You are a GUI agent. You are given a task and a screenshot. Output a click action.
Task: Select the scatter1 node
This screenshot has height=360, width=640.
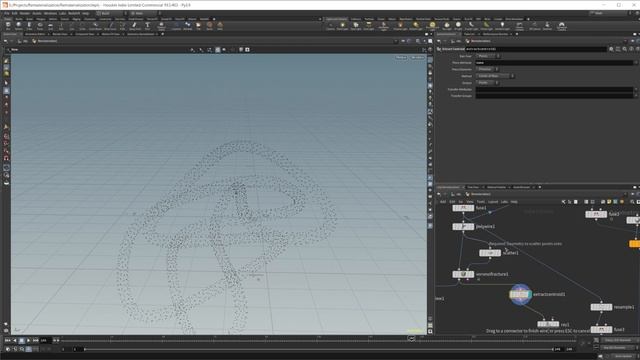coord(490,253)
